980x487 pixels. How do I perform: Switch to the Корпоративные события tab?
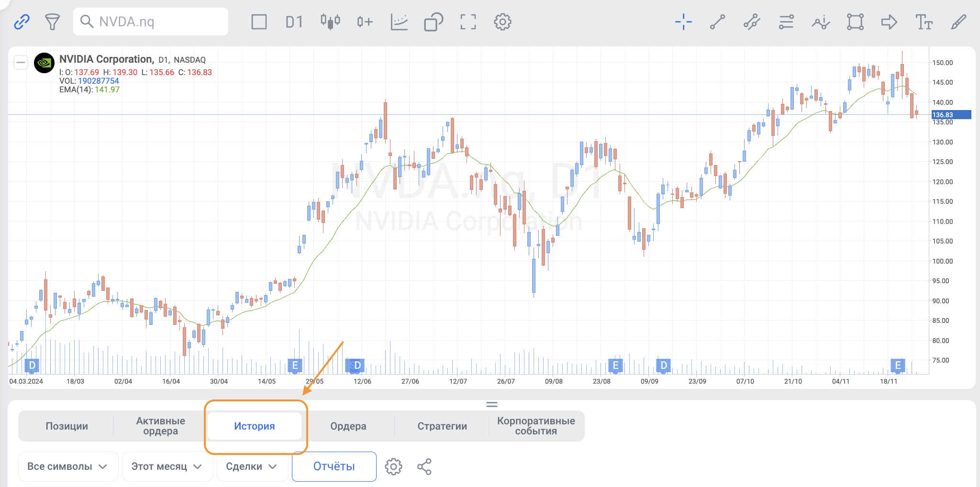tap(536, 426)
